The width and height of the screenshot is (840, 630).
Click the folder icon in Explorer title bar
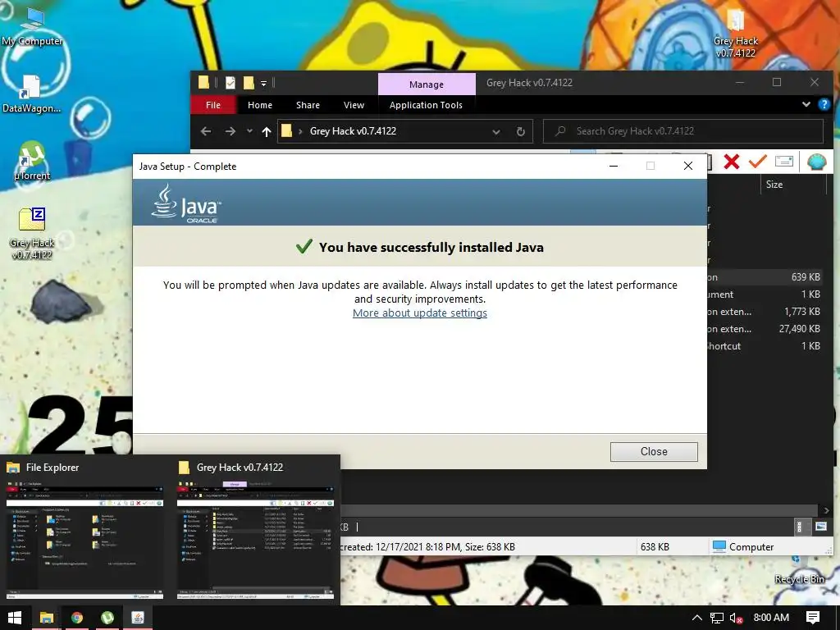click(203, 82)
